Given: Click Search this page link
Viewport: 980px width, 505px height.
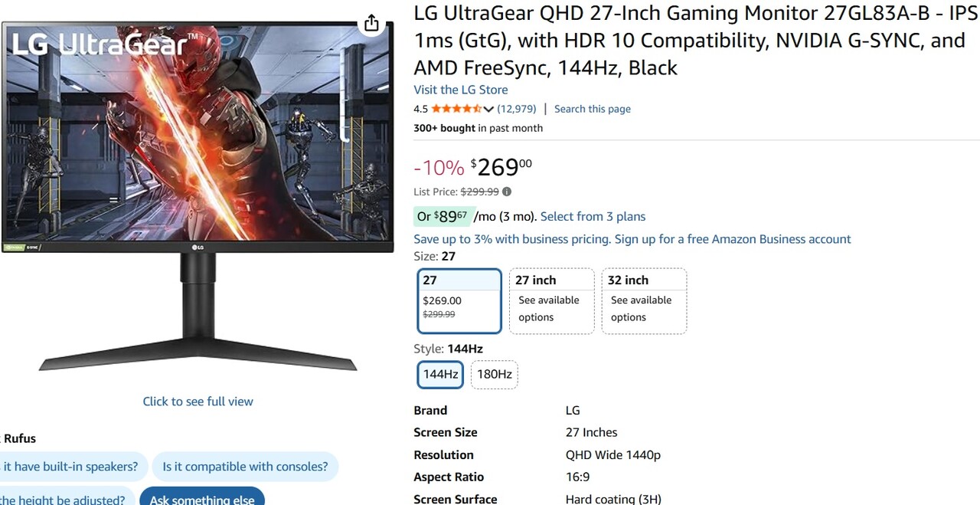Looking at the screenshot, I should [x=593, y=109].
